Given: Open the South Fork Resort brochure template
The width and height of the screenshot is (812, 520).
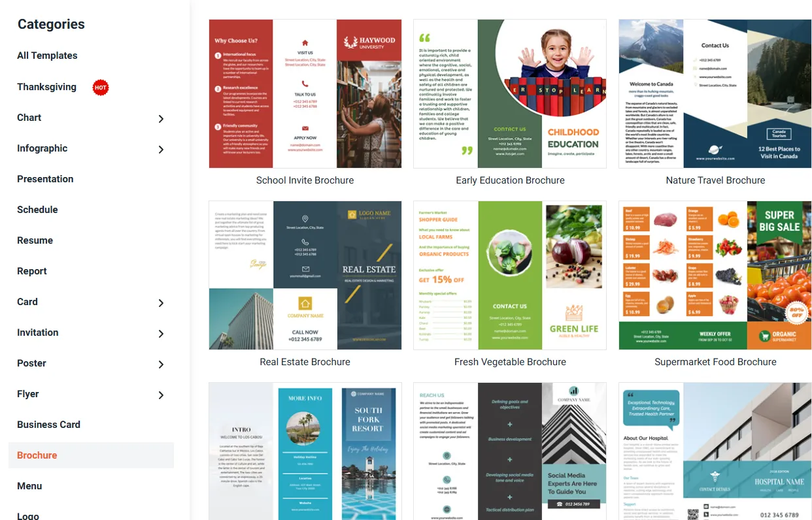Looking at the screenshot, I should coord(305,451).
